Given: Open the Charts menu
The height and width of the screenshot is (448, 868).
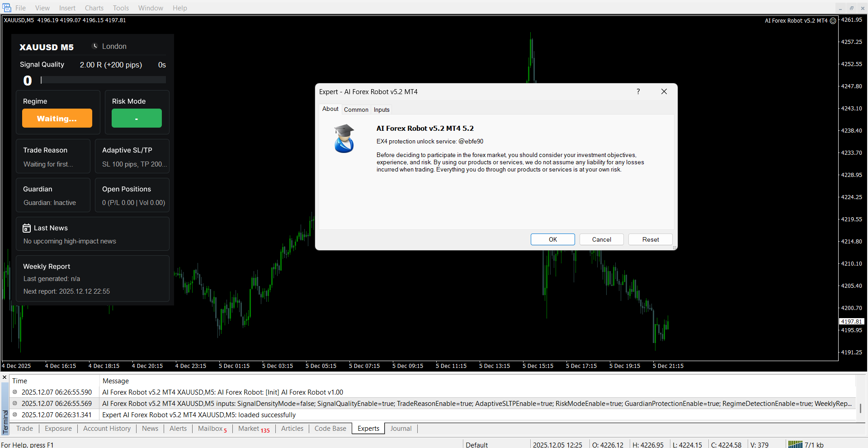Looking at the screenshot, I should 94,8.
